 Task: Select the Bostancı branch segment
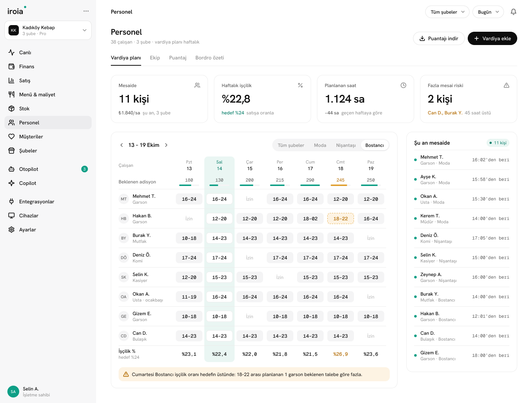point(375,145)
